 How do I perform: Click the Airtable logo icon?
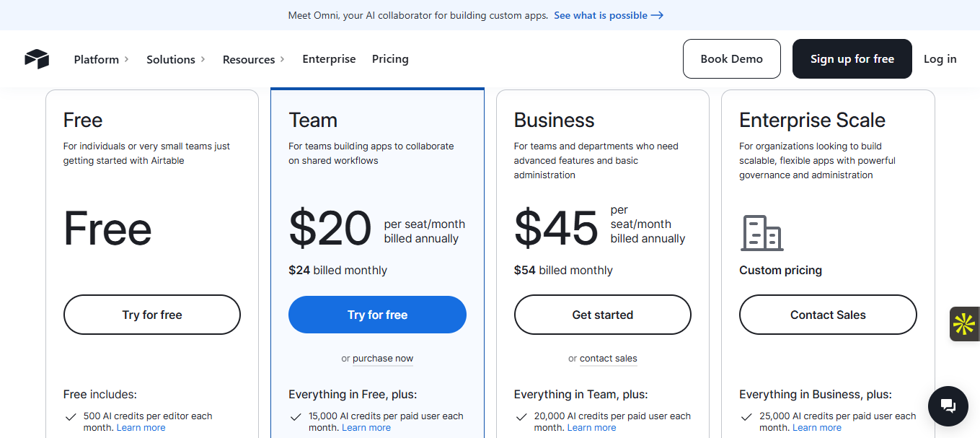36,59
